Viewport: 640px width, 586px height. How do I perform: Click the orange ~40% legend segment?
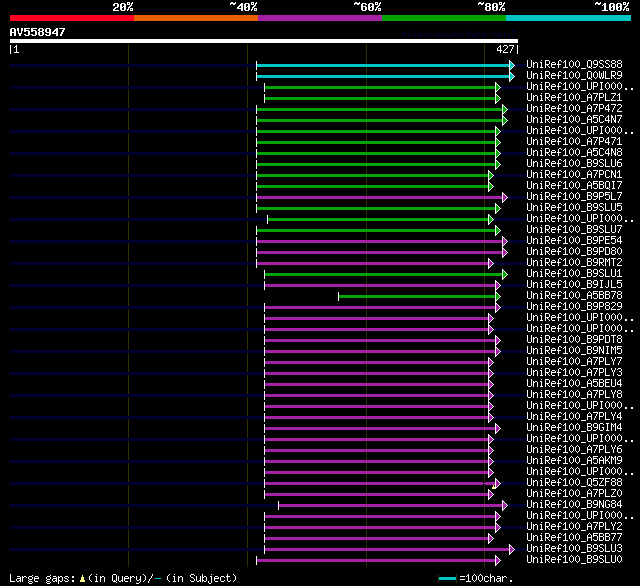tap(196, 18)
